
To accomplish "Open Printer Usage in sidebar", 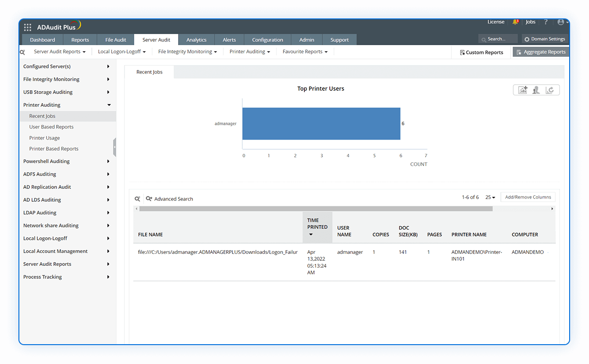I will (x=44, y=138).
